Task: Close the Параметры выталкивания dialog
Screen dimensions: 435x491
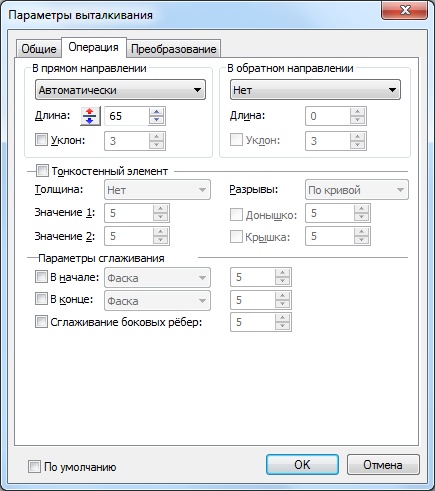Action: coord(404,10)
